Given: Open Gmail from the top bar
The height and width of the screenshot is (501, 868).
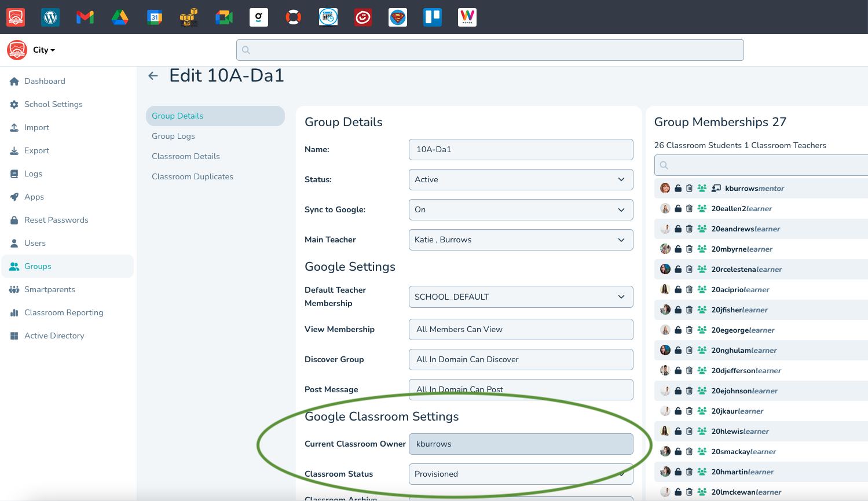Looking at the screenshot, I should (85, 17).
